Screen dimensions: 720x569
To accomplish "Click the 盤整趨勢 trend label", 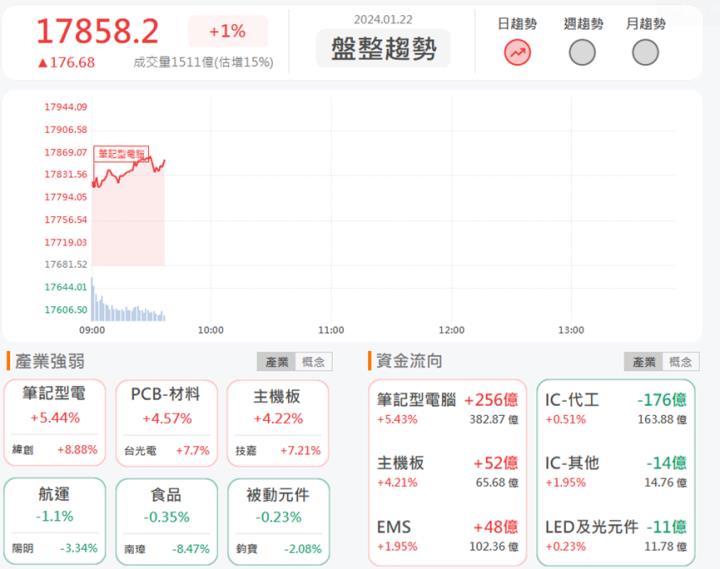I will point(383,48).
